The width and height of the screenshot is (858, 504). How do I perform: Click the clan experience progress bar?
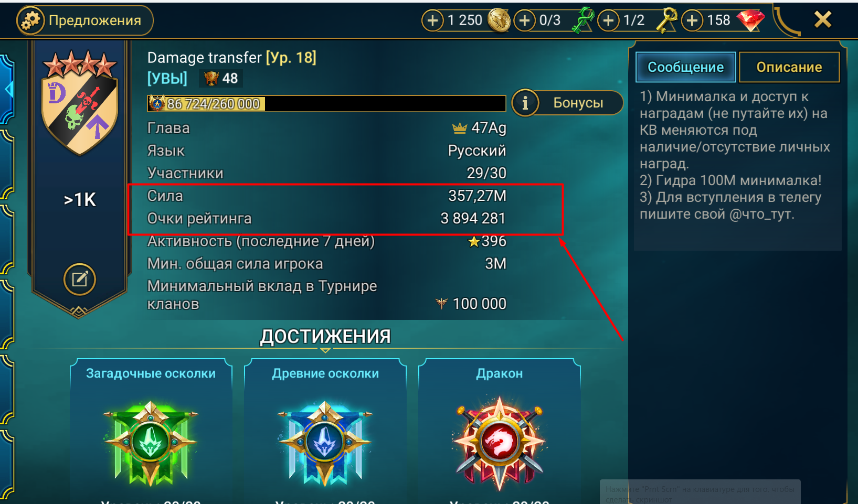coord(326,103)
